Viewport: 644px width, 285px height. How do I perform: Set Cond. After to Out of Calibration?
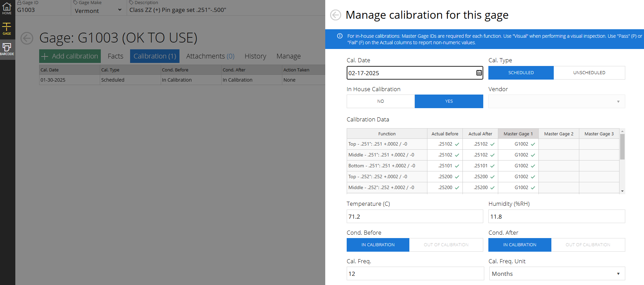[588, 245]
